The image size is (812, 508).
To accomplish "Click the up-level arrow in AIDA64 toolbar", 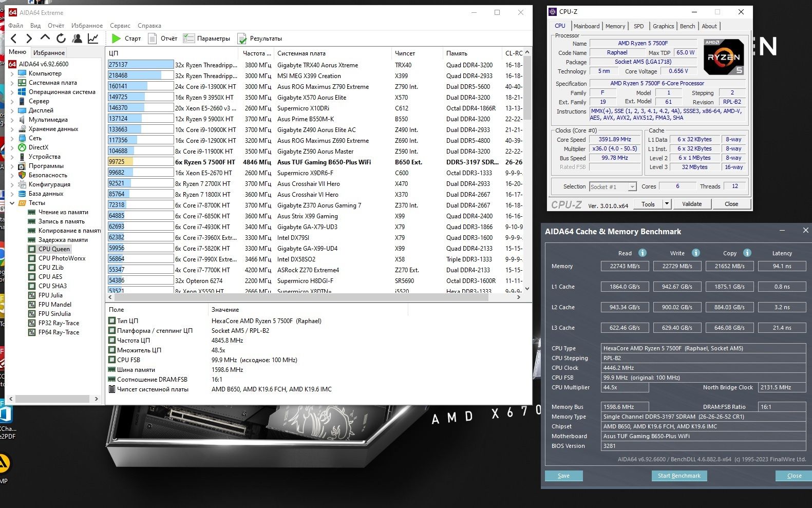I will [x=45, y=38].
